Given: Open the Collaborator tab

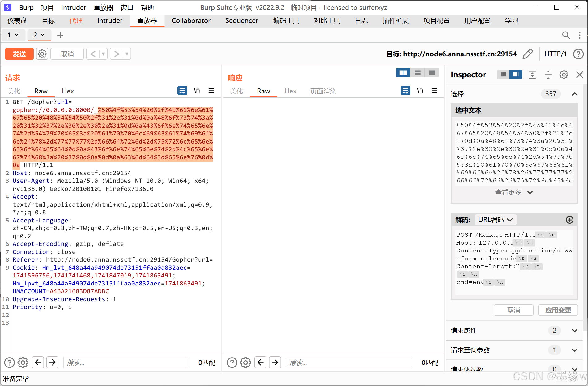Looking at the screenshot, I should click(x=191, y=21).
